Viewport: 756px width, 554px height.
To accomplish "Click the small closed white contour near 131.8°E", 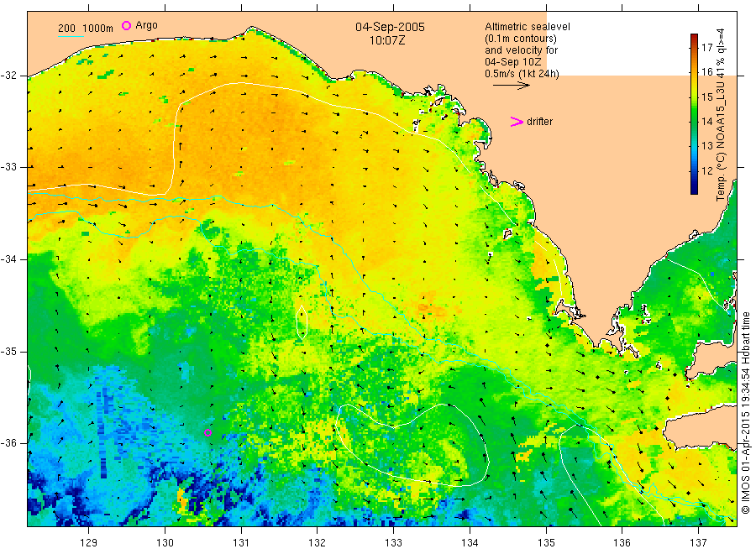I will pos(302,322).
